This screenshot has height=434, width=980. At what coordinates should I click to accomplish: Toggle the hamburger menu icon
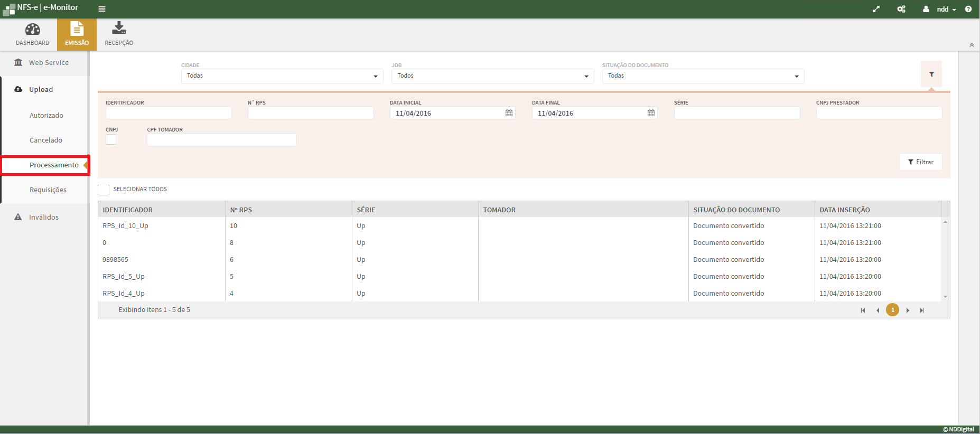(x=102, y=9)
